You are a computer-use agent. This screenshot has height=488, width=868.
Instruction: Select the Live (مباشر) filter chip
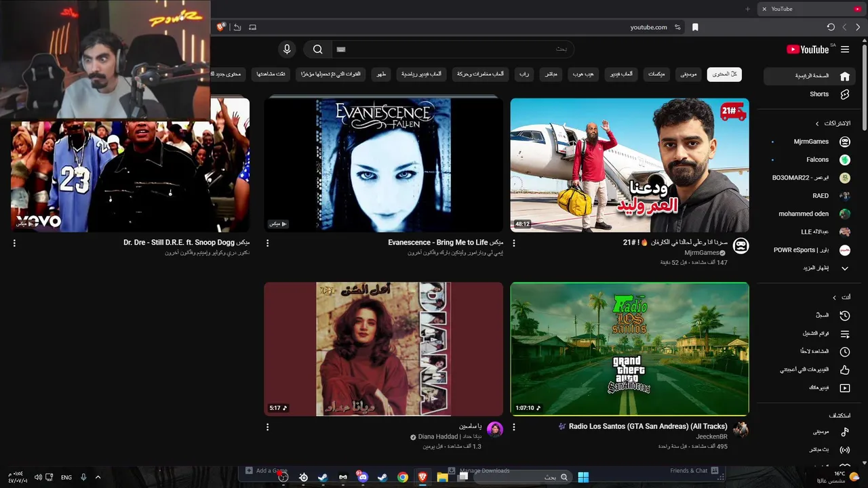click(551, 74)
